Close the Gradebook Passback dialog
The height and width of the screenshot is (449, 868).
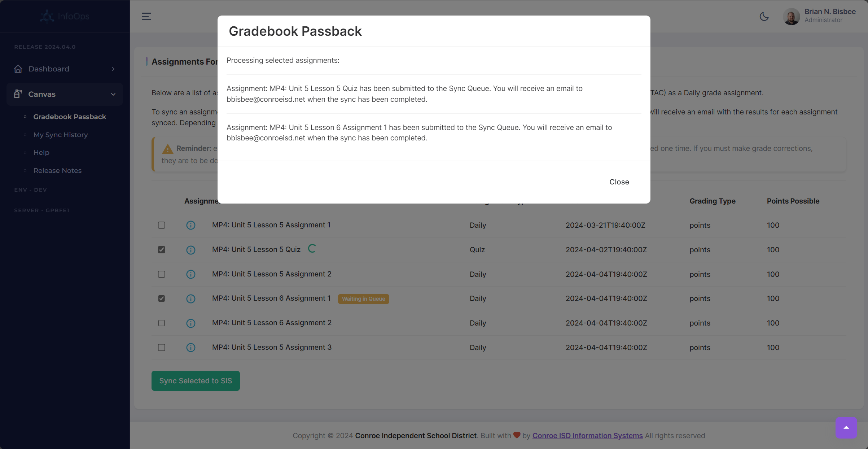click(619, 182)
